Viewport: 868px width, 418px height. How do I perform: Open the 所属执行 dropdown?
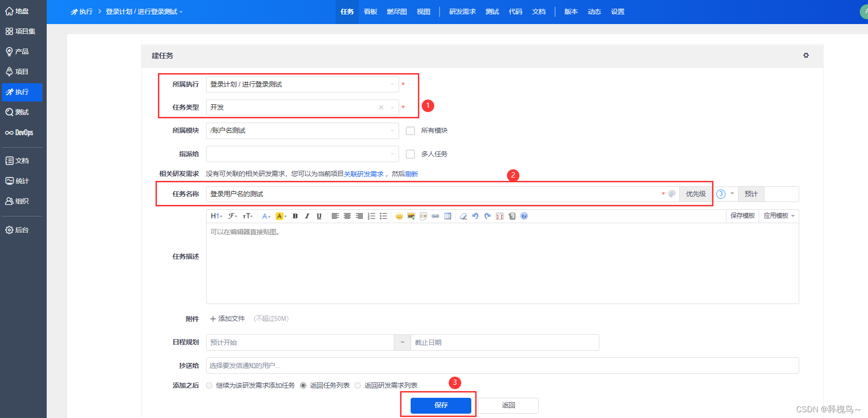click(x=302, y=84)
